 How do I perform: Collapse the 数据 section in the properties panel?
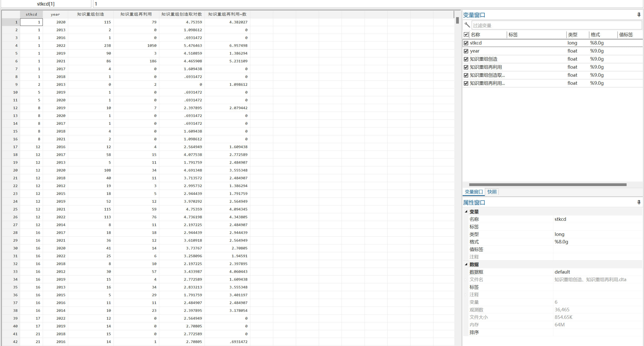(466, 264)
